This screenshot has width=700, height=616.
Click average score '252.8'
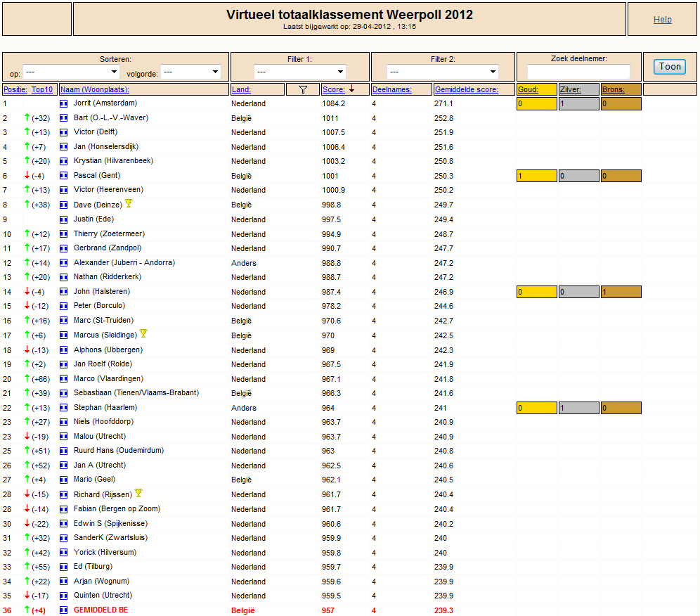point(443,118)
